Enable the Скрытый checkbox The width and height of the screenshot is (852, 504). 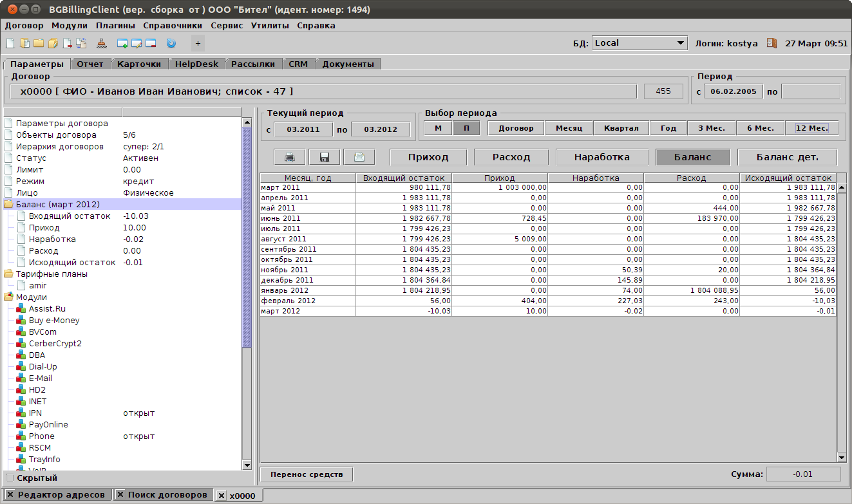9,478
